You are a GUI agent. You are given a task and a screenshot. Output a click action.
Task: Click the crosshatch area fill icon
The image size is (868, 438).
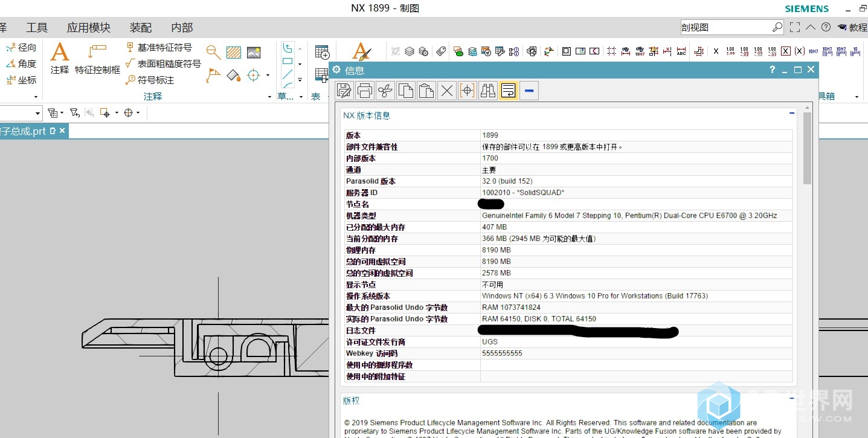[234, 53]
